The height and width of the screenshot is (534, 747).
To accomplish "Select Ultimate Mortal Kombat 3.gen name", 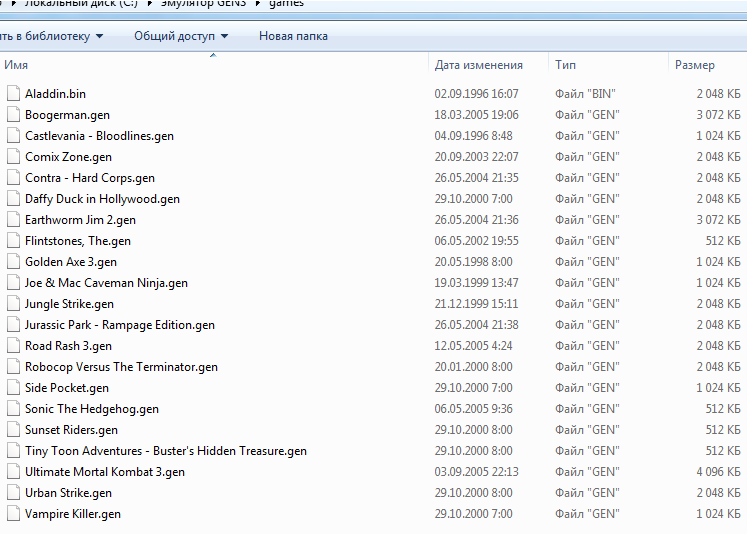I will click(104, 472).
